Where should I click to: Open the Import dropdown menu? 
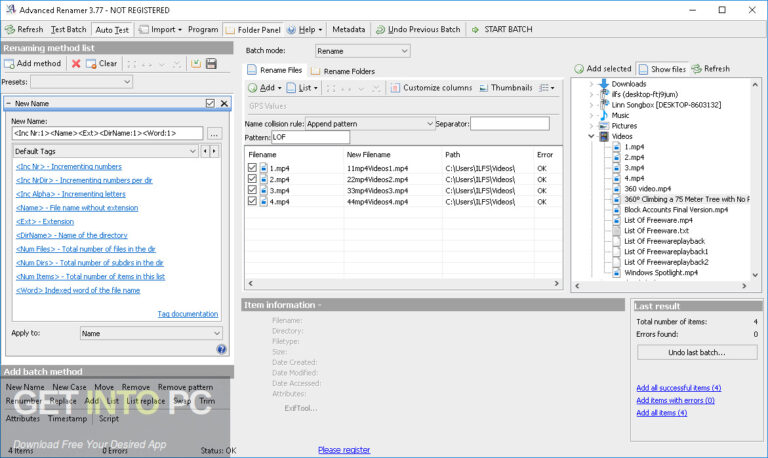tap(161, 29)
